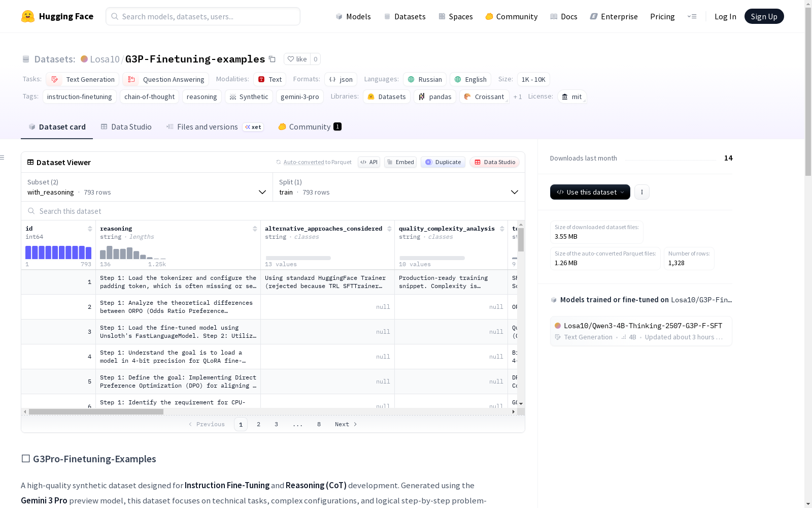Open Data Studio from the viewer's red button
The width and height of the screenshot is (812, 508).
click(495, 162)
